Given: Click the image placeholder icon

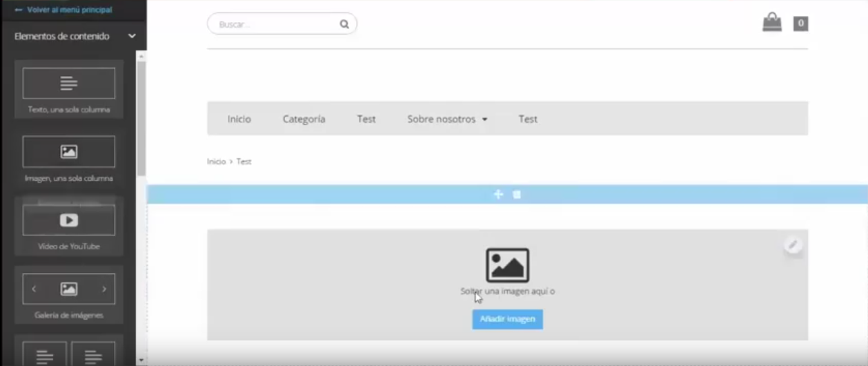Looking at the screenshot, I should pos(507,265).
